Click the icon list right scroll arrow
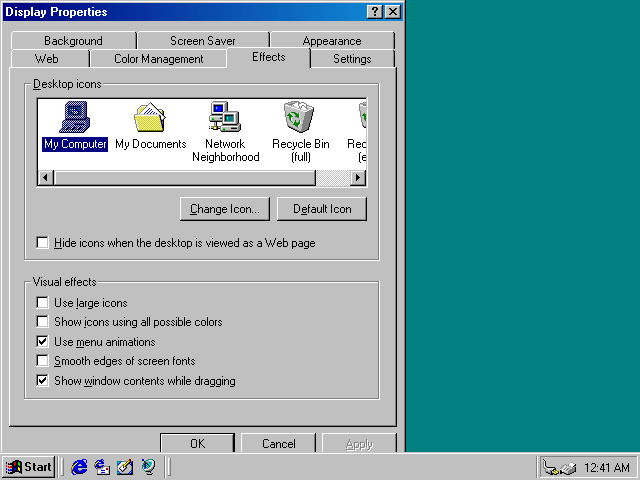This screenshot has height=480, width=640. click(x=358, y=178)
